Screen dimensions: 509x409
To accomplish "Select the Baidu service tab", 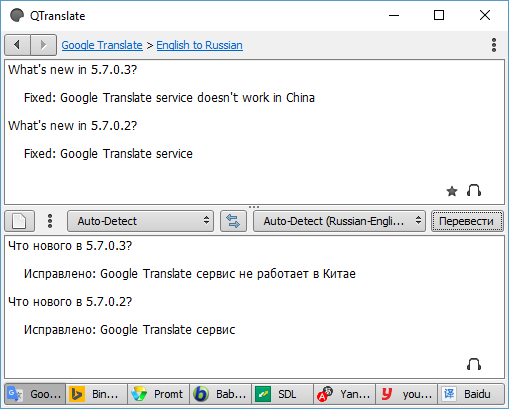I will [471, 394].
